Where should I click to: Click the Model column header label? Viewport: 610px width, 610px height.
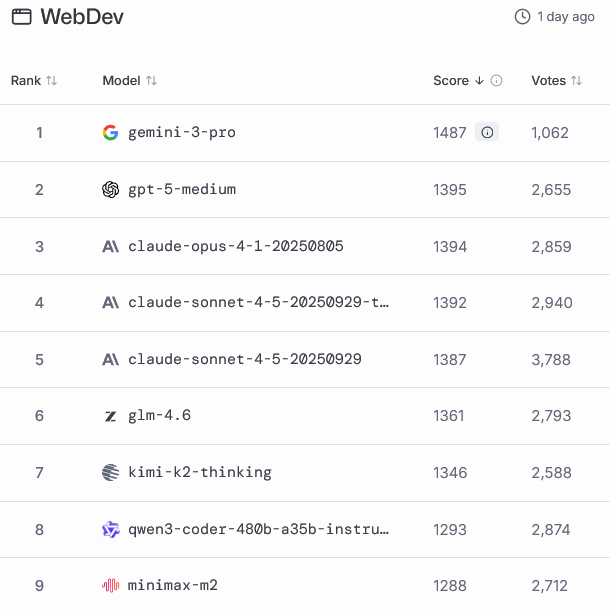tap(121, 81)
